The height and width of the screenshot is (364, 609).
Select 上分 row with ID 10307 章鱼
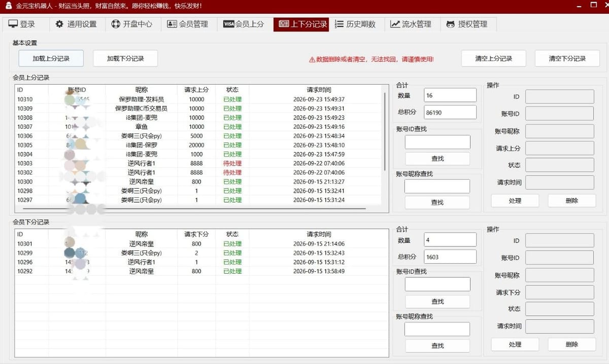[x=198, y=127]
